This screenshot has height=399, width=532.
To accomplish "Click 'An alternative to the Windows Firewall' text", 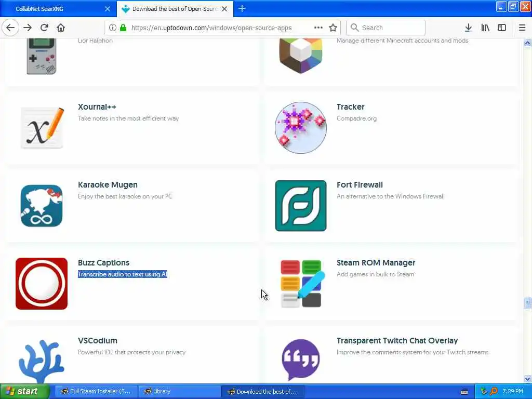I will (391, 196).
